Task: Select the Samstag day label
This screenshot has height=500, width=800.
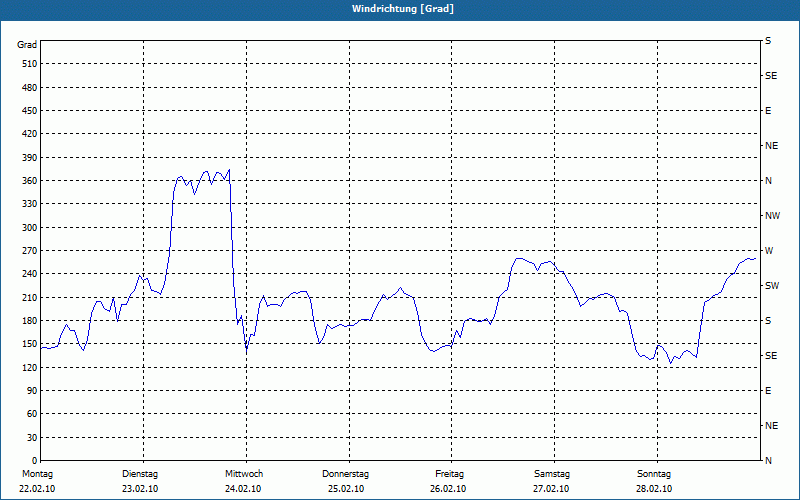Action: (552, 474)
